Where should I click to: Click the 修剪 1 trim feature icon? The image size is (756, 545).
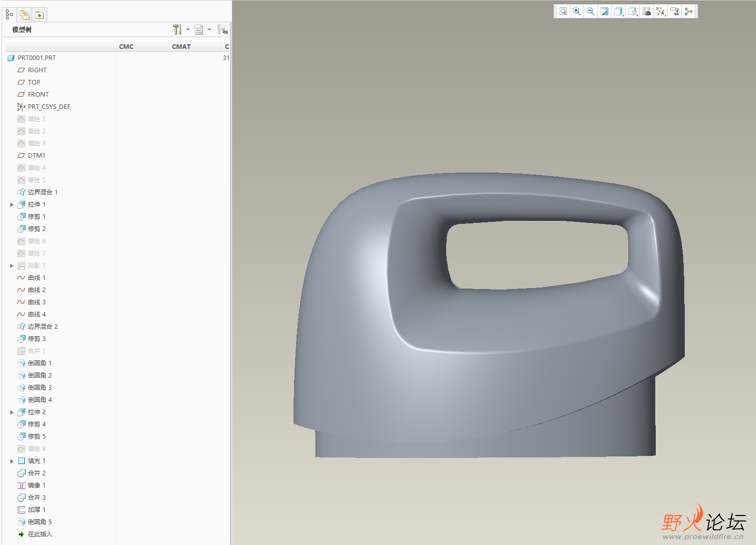tap(21, 217)
